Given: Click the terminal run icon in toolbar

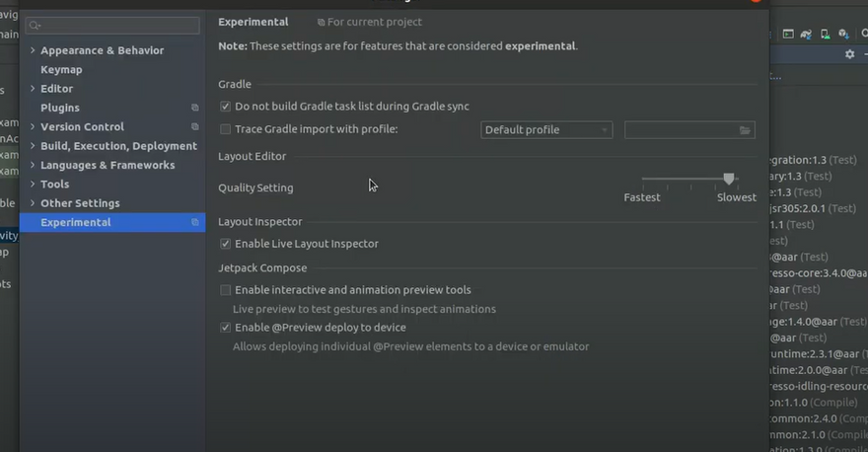Looking at the screenshot, I should coord(789,34).
